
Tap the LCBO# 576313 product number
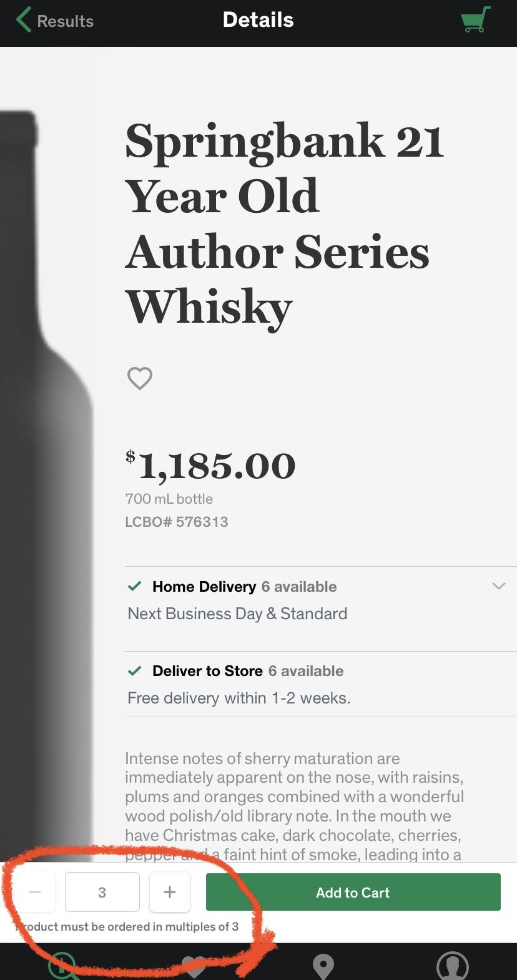pyautogui.click(x=177, y=522)
